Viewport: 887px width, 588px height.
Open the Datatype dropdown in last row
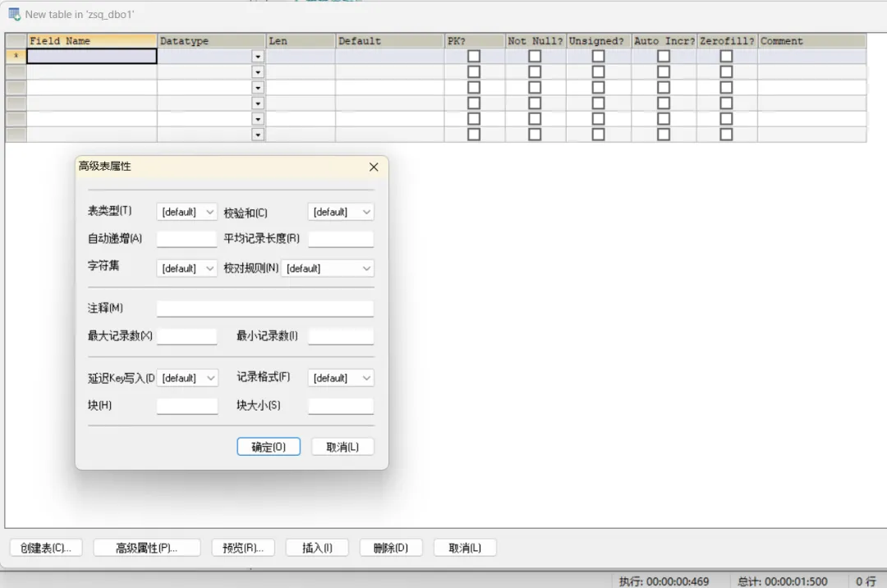pyautogui.click(x=258, y=135)
